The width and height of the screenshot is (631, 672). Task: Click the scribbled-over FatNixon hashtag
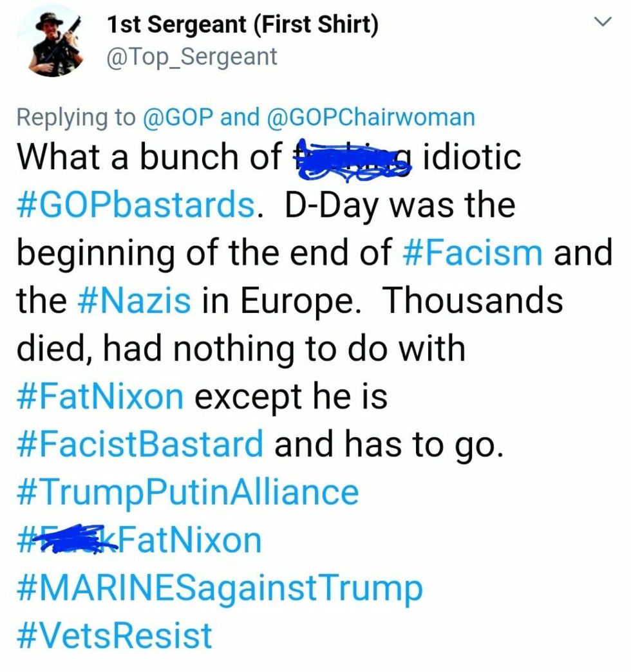(x=139, y=539)
